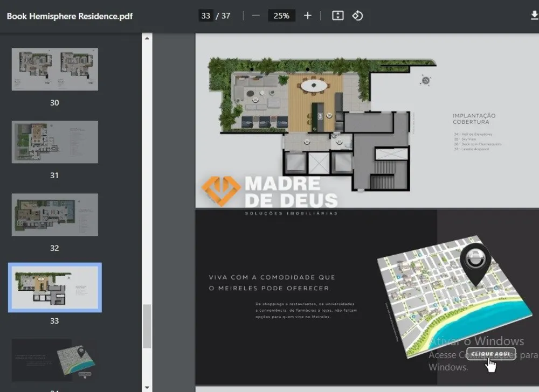Screen dimensions: 539x392
Task: Click the page label 31 under thumbnail
Action: [x=54, y=176]
